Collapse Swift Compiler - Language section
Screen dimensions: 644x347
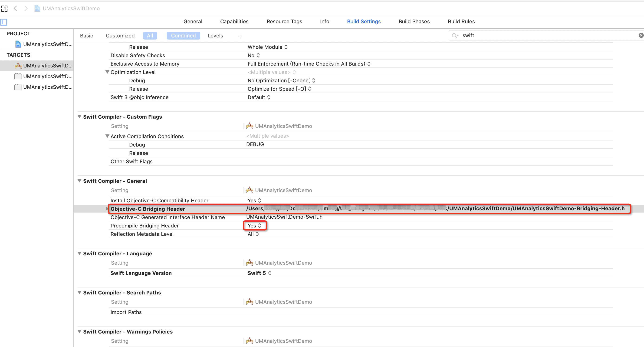click(x=79, y=253)
